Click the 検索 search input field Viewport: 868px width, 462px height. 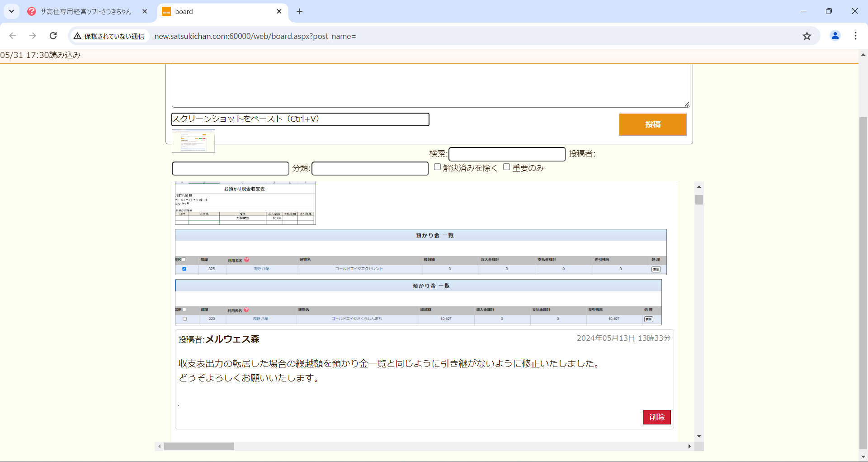pos(507,154)
